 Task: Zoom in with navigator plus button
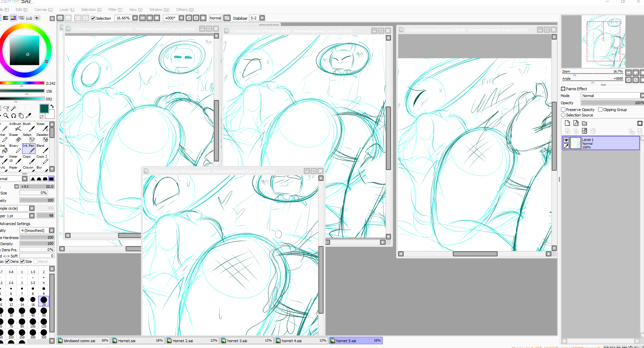[x=635, y=72]
